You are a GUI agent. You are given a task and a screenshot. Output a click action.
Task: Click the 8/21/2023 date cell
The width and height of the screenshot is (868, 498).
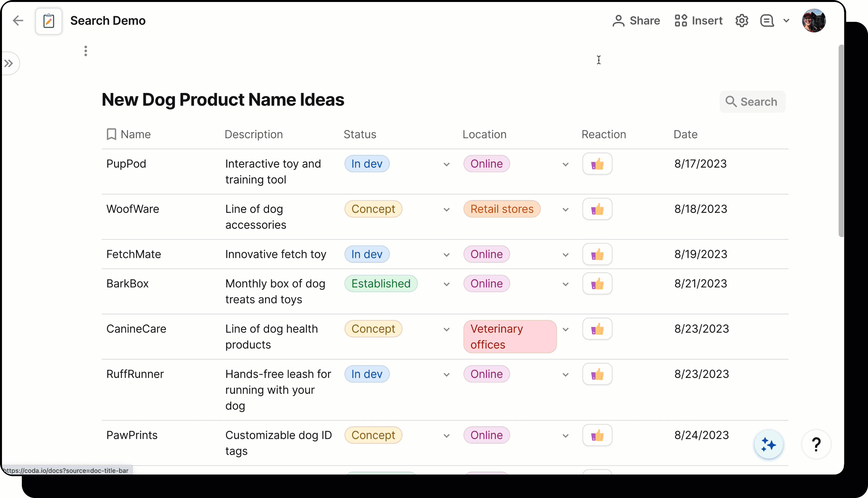point(700,283)
